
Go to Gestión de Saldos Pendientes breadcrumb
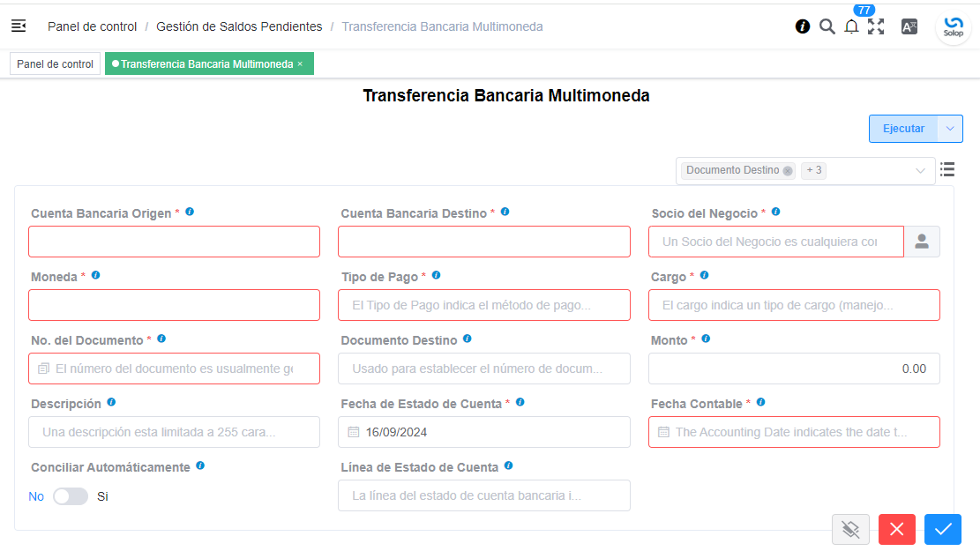click(239, 26)
